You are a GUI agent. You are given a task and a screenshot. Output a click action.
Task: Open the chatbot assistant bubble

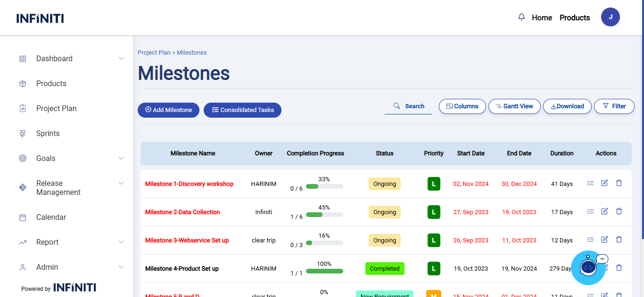tap(588, 267)
